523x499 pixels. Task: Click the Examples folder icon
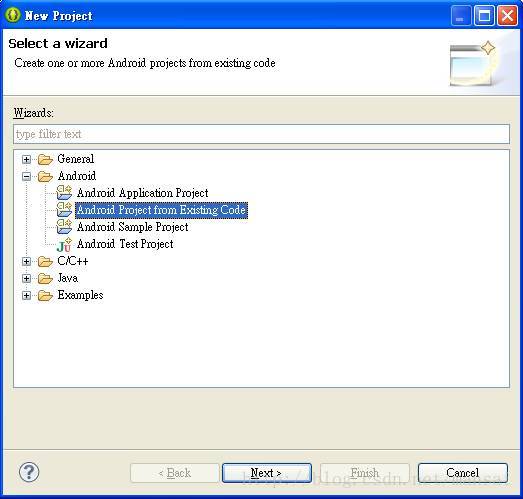(x=45, y=296)
